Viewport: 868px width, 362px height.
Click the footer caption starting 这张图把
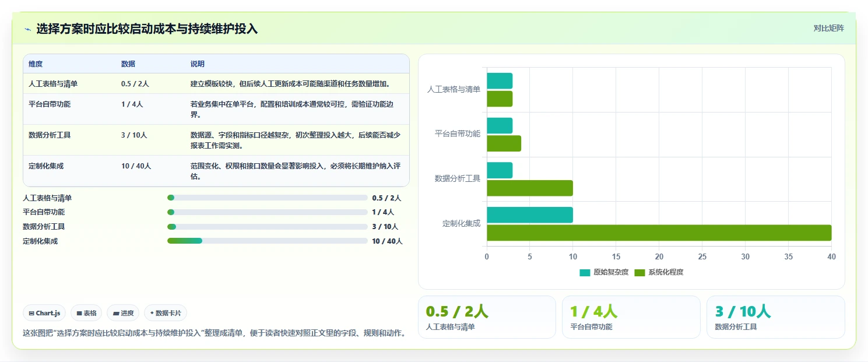click(x=214, y=333)
